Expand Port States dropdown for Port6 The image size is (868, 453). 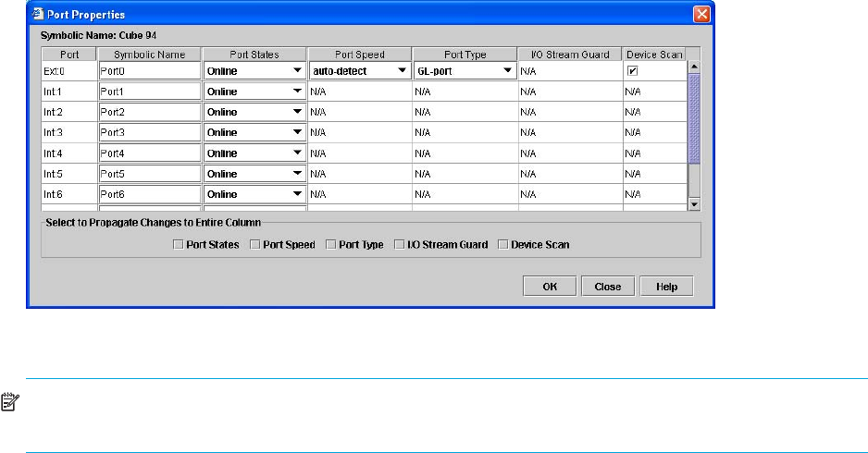coord(297,194)
